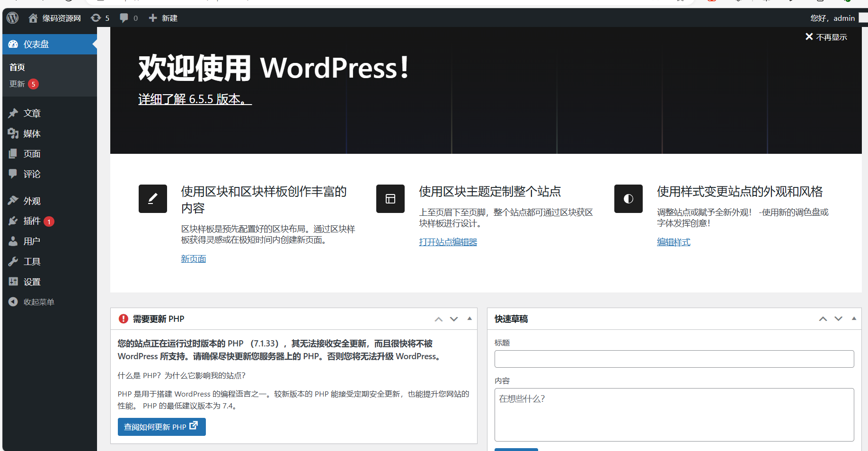Image resolution: width=868 pixels, height=451 pixels.
Task: Open the 插件 plugins menu
Action: 50,221
